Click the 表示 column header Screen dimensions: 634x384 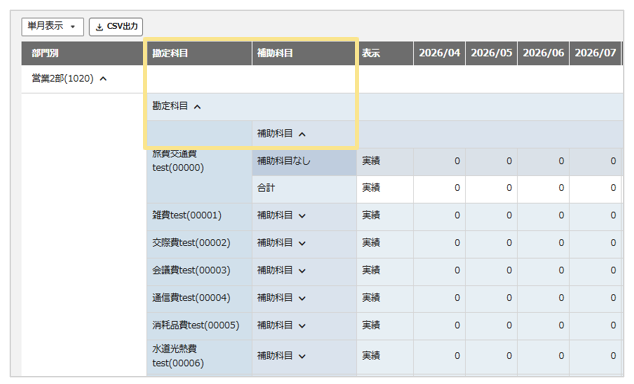pyautogui.click(x=385, y=53)
